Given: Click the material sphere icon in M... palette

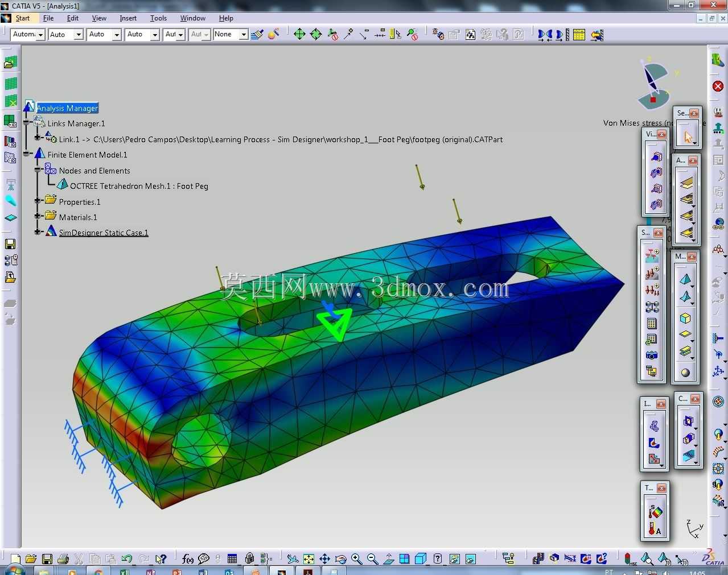Looking at the screenshot, I should point(685,373).
